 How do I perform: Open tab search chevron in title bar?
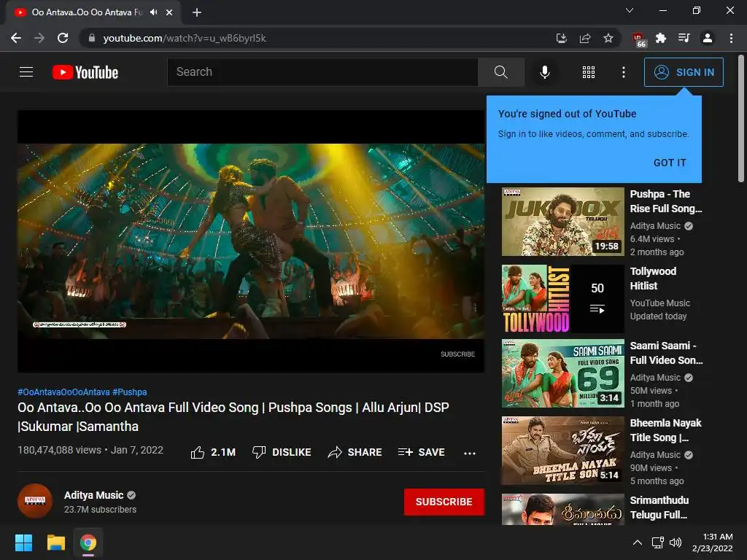(x=630, y=10)
